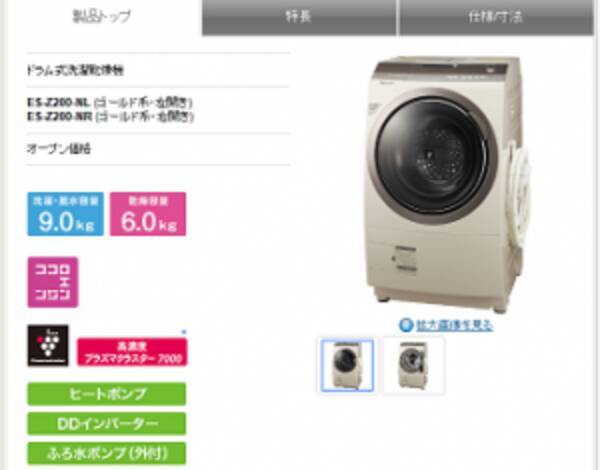This screenshot has height=470, width=600.
Task: Open the enlarged image link
Action: coord(454,325)
